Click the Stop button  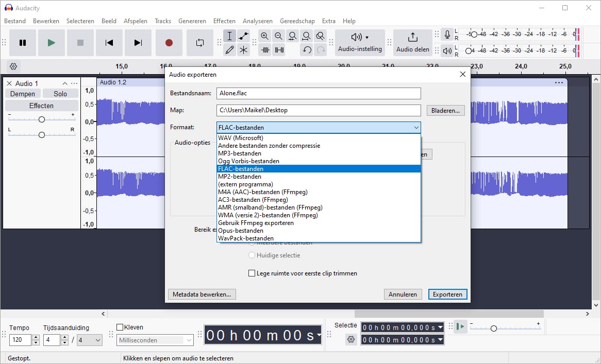(80, 43)
